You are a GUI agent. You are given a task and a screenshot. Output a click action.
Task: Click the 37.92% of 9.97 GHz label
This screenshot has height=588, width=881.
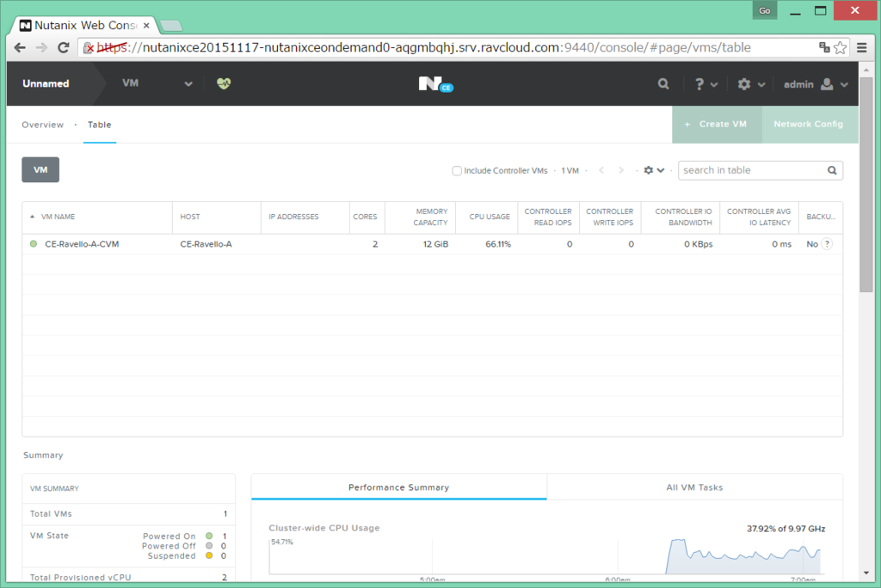click(x=786, y=529)
